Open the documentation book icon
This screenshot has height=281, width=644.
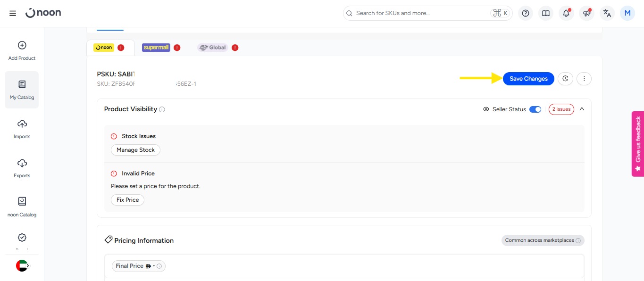click(x=546, y=13)
